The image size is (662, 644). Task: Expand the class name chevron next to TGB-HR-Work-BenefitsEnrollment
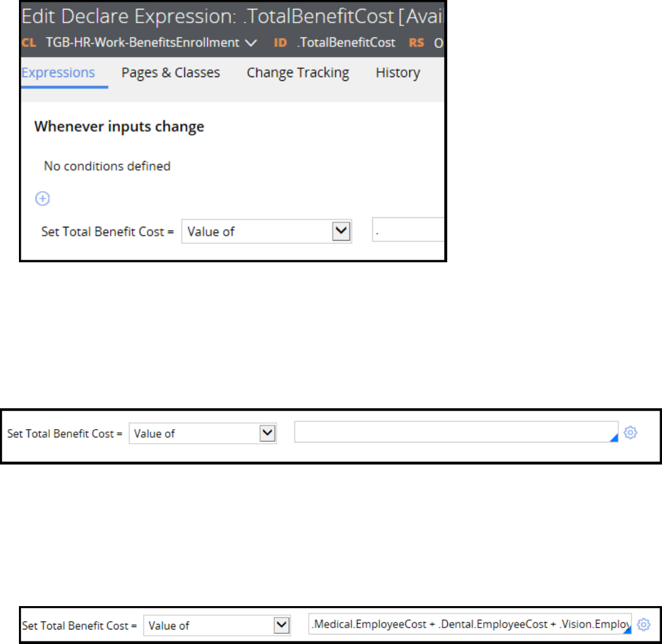[251, 42]
